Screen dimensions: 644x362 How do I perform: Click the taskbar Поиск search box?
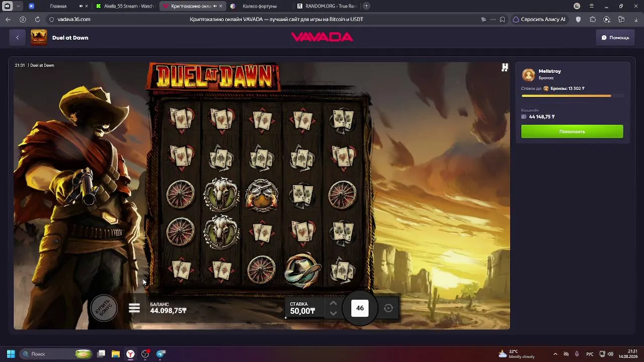point(57,354)
